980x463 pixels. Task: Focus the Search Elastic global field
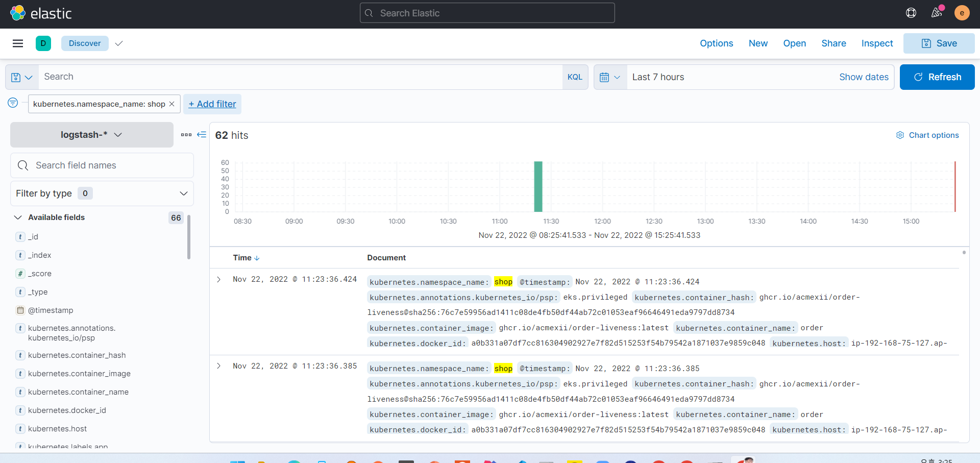point(487,13)
